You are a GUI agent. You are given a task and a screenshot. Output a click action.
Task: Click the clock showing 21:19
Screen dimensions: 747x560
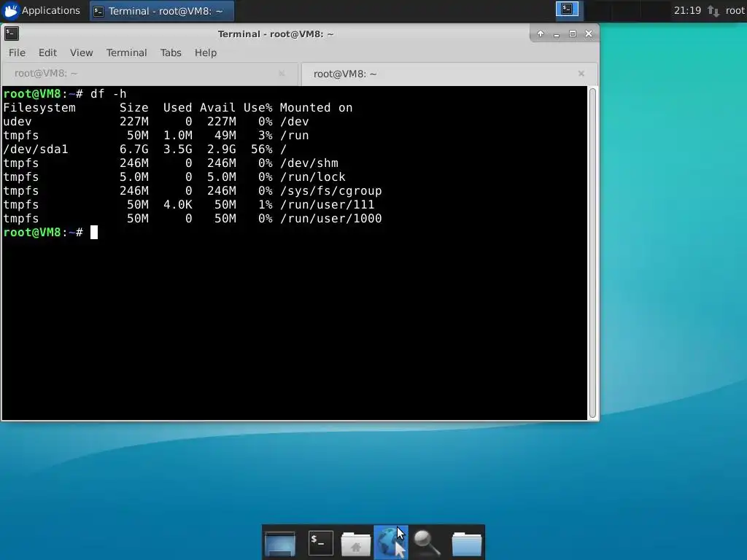coord(687,10)
